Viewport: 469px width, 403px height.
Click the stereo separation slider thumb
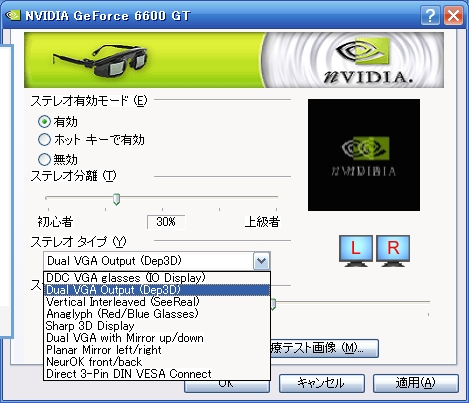pos(116,199)
